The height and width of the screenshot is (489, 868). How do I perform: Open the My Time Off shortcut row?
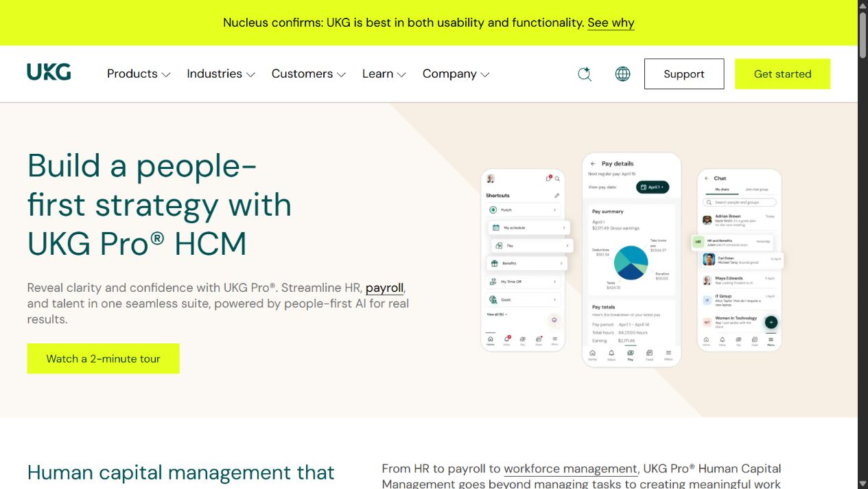[x=524, y=282]
